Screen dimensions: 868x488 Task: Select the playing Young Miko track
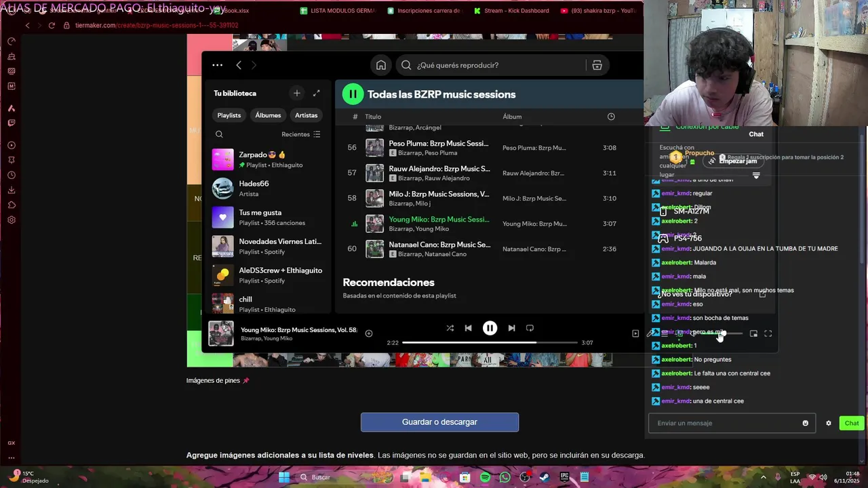pyautogui.click(x=488, y=224)
